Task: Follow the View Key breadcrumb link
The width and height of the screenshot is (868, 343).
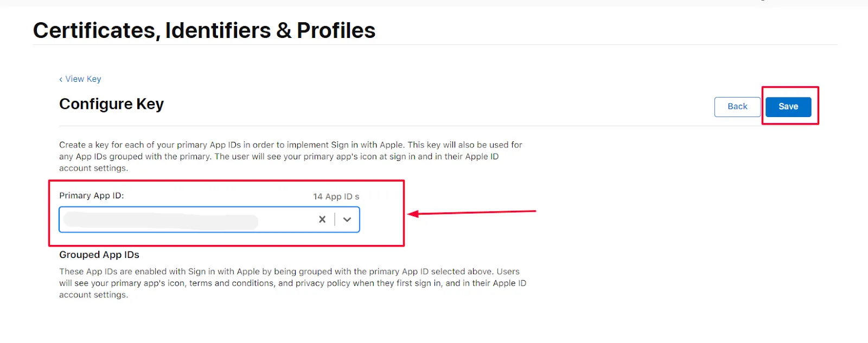Action: tap(82, 79)
